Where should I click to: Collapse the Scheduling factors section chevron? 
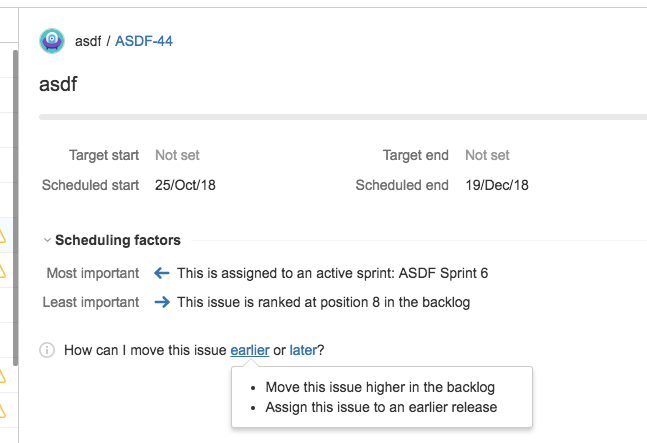pyautogui.click(x=46, y=241)
